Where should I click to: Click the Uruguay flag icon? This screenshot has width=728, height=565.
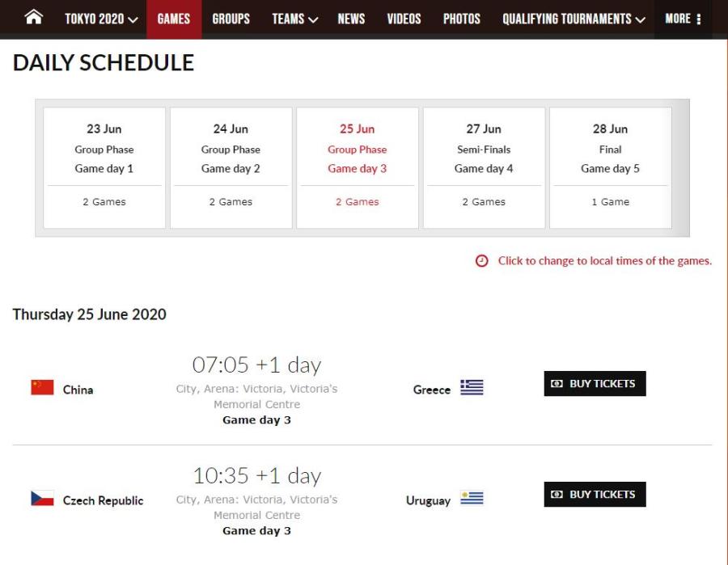[472, 499]
